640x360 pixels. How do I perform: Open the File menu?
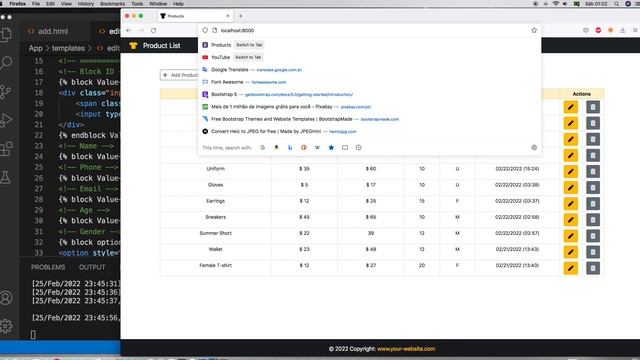tap(36, 4)
